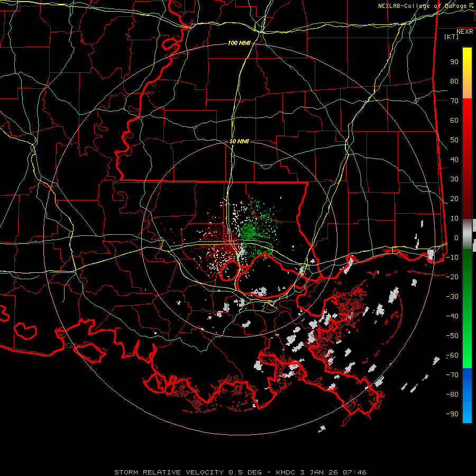Pick the gray zero-velocity segment of color bar
This screenshot has height=476, width=476.
coord(467,234)
